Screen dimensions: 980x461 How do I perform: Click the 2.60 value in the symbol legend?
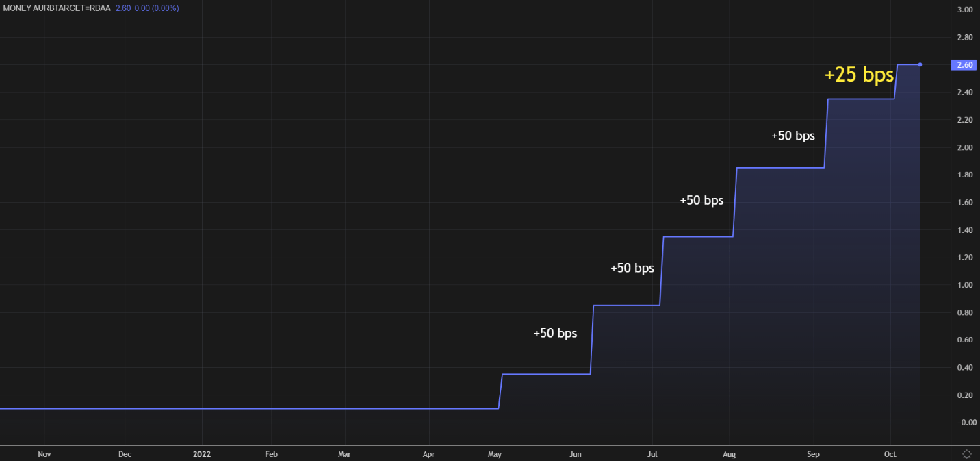pos(123,8)
